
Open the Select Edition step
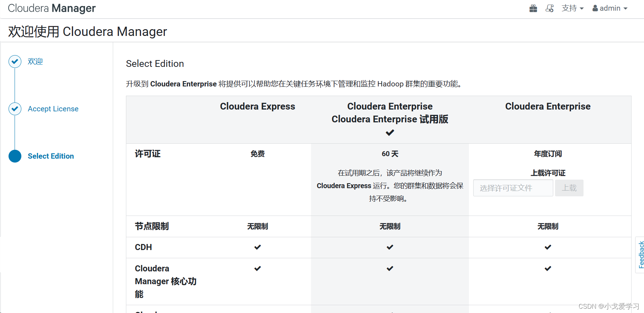point(51,156)
